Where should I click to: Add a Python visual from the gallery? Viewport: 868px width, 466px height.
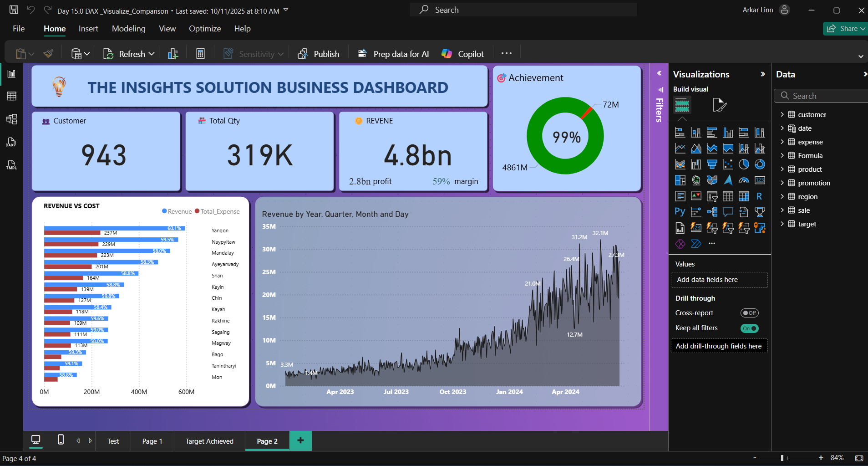click(680, 212)
